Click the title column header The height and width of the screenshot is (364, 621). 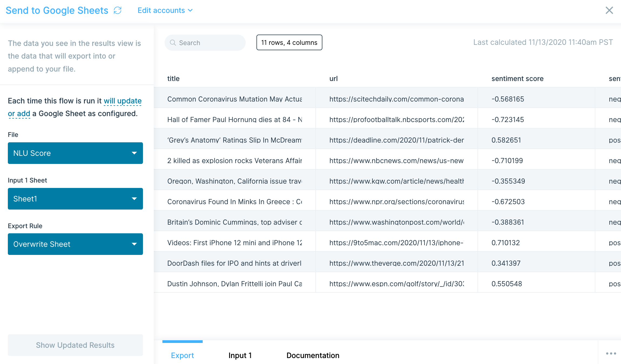(173, 79)
